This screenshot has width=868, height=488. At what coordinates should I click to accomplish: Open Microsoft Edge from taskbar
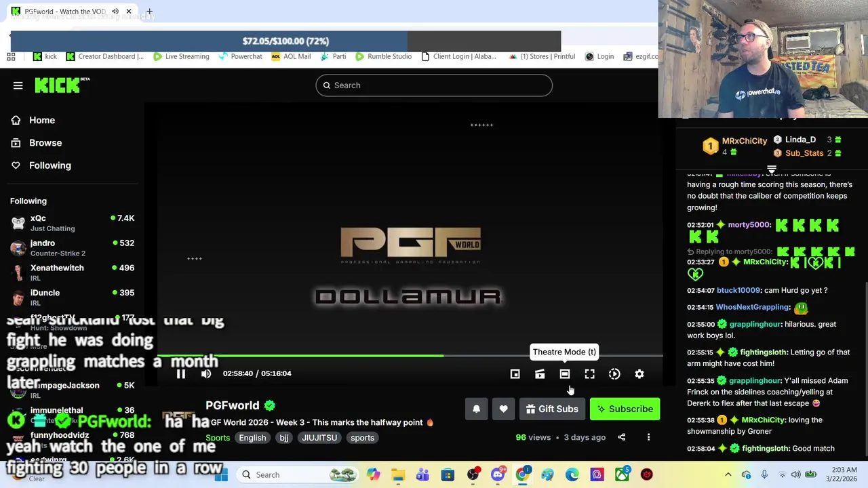(572, 474)
